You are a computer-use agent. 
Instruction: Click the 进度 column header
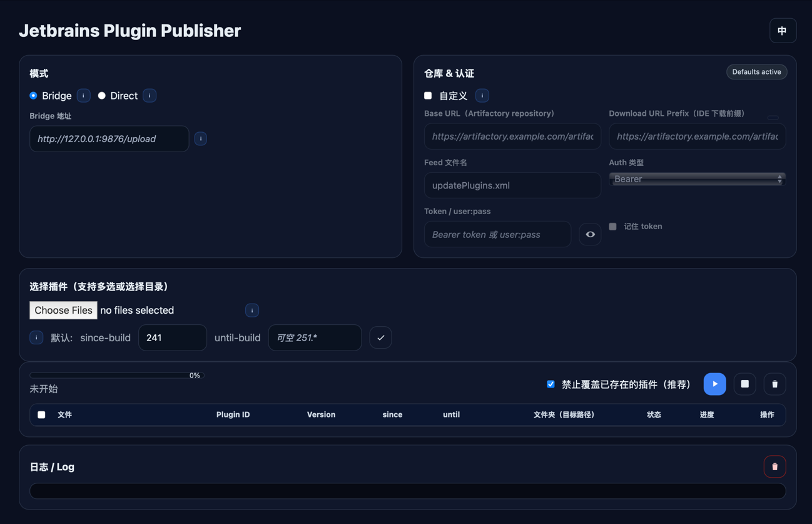[707, 414]
